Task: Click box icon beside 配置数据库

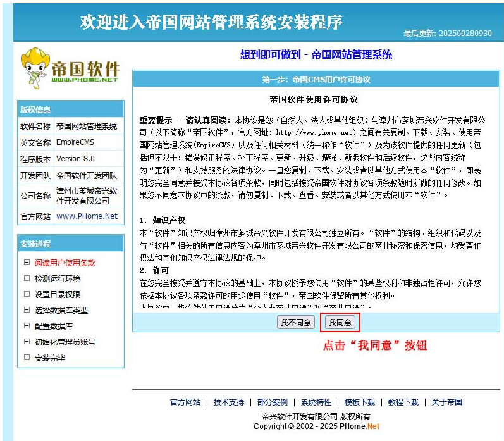Action: pyautogui.click(x=27, y=325)
